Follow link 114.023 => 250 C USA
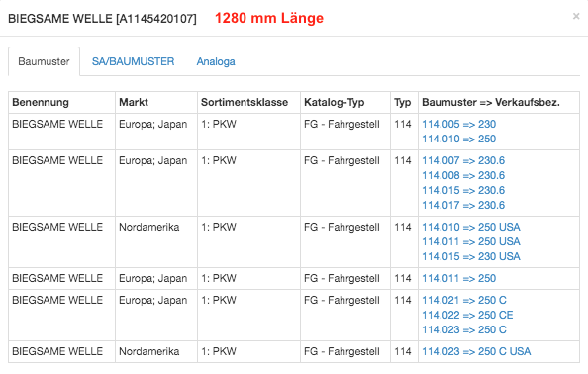This screenshot has height=374, width=588. 476,351
